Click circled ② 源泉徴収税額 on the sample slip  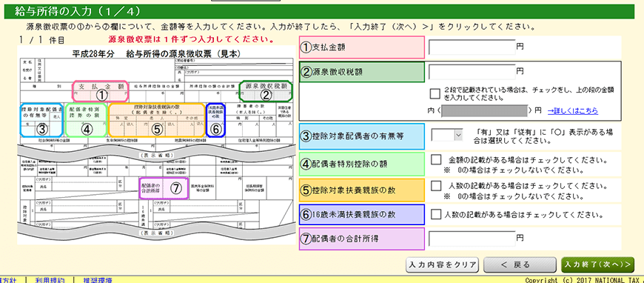pos(266,91)
